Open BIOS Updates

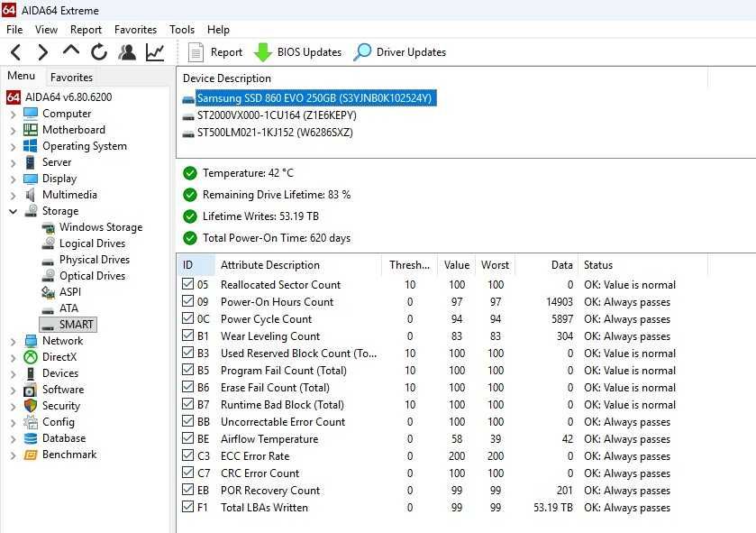(297, 52)
